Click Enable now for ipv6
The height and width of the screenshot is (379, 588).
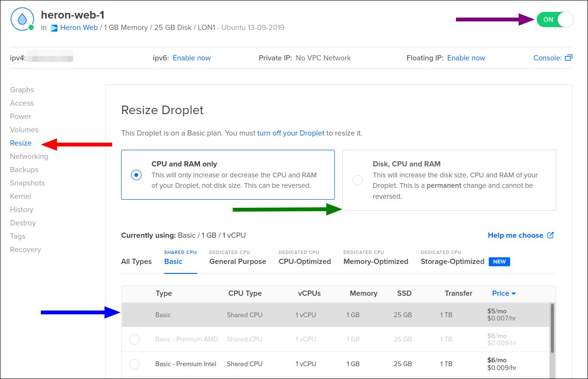(191, 58)
